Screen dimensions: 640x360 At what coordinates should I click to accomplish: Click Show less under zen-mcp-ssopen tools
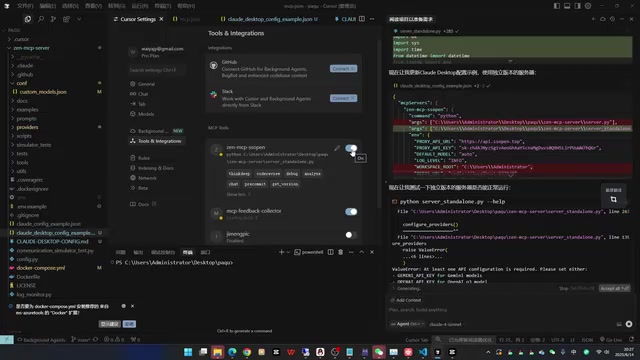tap(238, 194)
